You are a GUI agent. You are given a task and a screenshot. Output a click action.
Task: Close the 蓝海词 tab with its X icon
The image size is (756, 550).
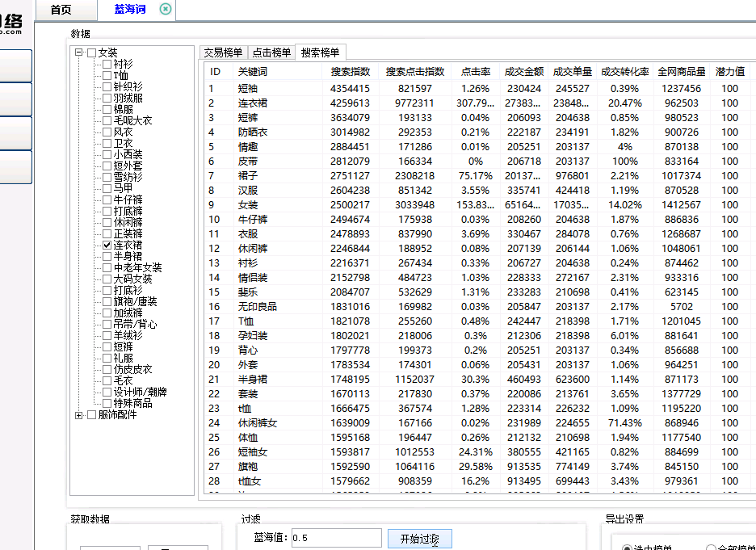tap(166, 9)
